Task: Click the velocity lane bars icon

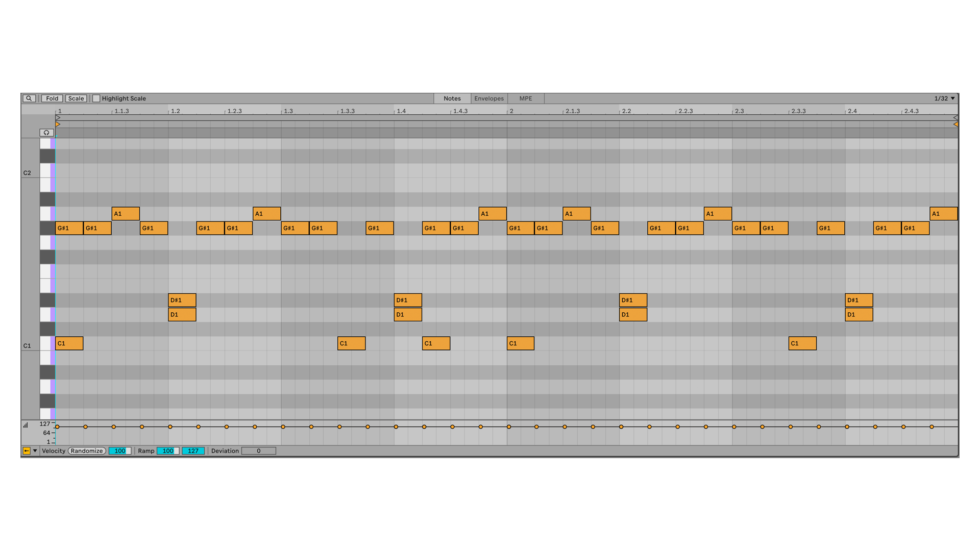Action: (x=26, y=425)
